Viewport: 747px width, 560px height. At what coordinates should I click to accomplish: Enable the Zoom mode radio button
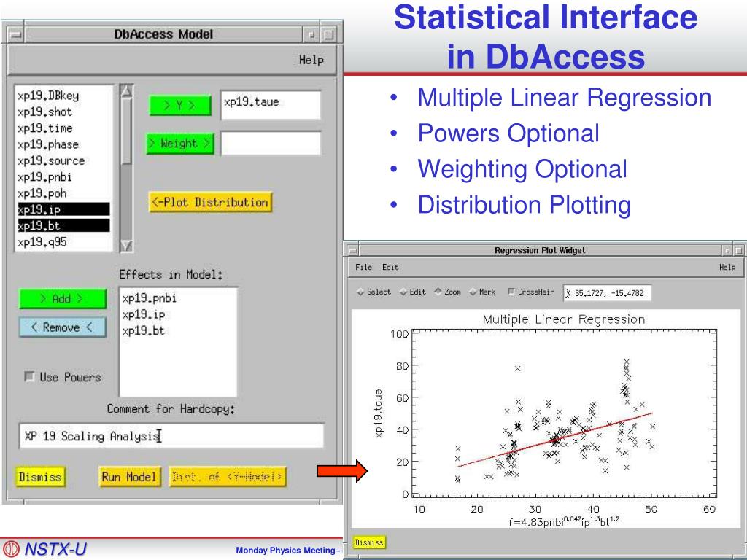click(447, 292)
